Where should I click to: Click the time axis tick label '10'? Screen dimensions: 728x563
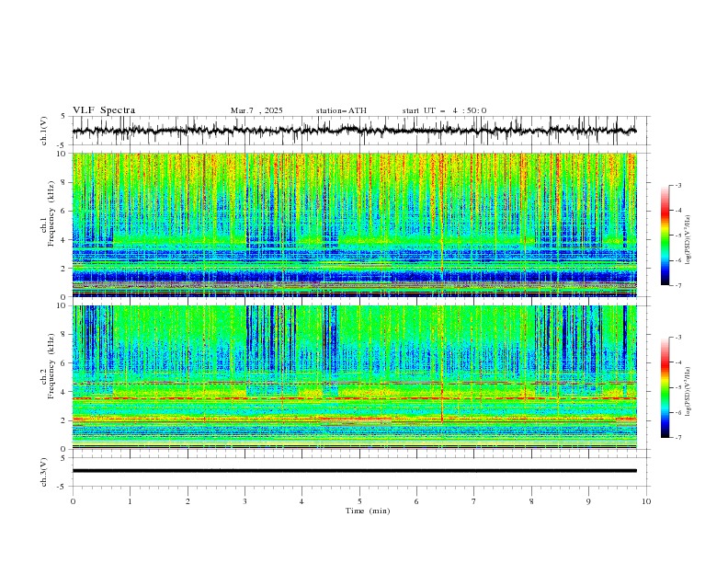click(646, 501)
